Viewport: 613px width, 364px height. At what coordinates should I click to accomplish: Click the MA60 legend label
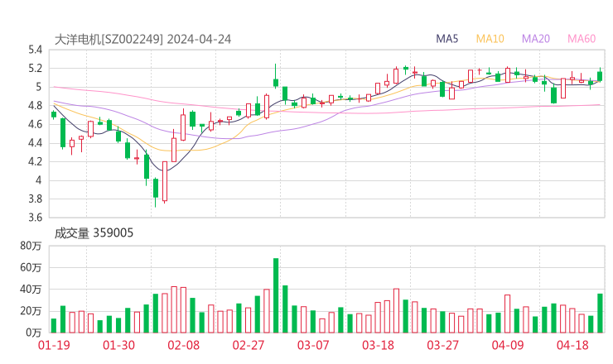[x=582, y=39]
